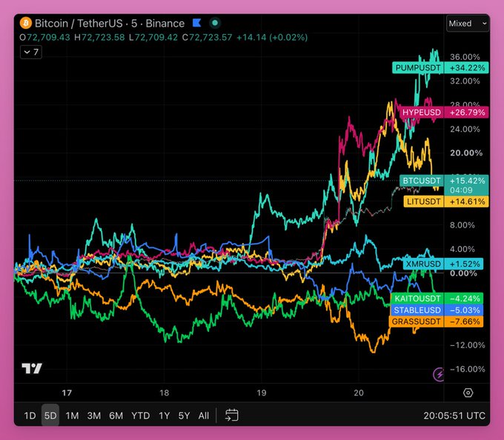The image size is (504, 440).
Task: Click the 0.00% axis label
Action: 463,273
